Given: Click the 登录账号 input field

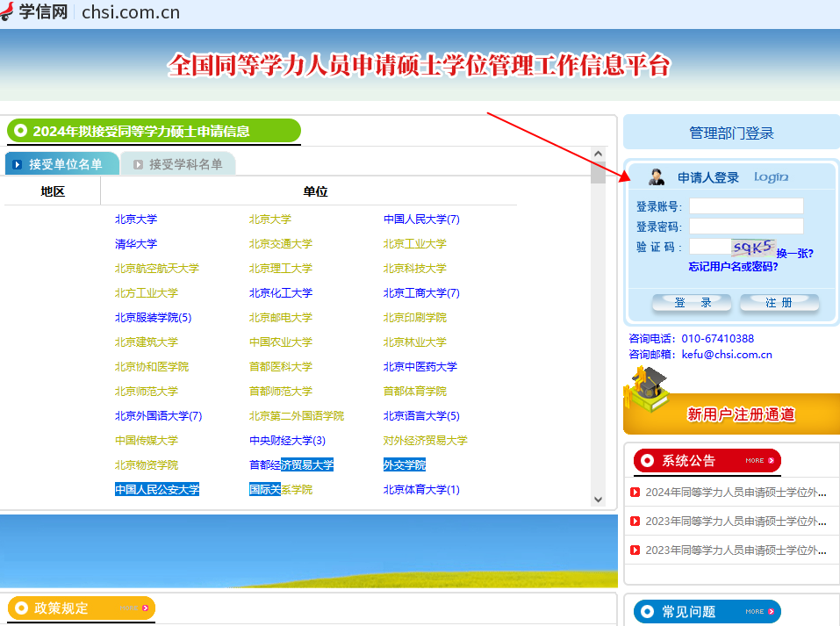Looking at the screenshot, I should [746, 206].
